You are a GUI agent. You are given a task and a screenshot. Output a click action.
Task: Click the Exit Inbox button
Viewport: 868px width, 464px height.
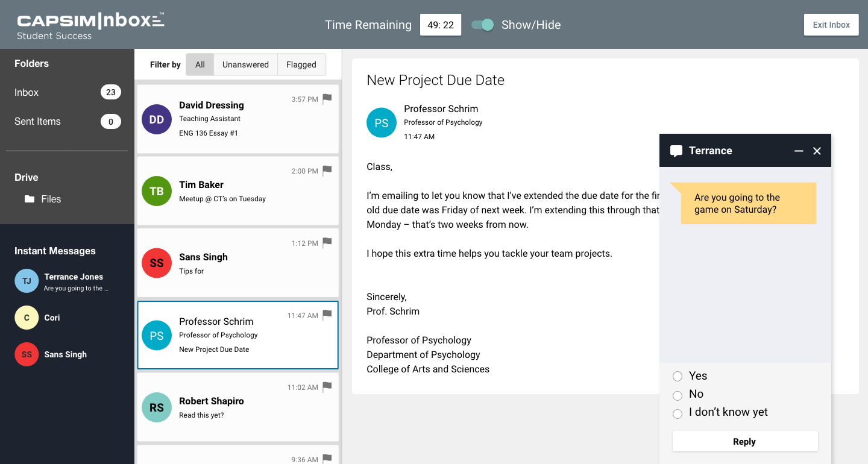coord(831,25)
